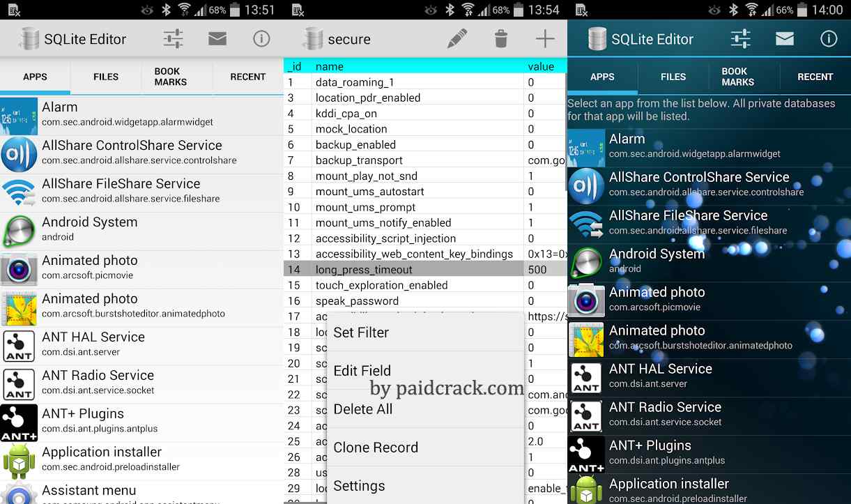Image resolution: width=851 pixels, height=504 pixels.
Task: Select the speak_password row
Action: click(425, 300)
